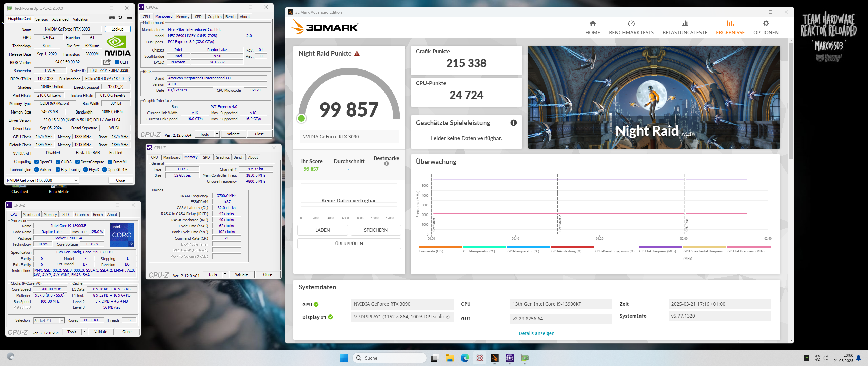
Task: Expand Tools dropdown arrow in Mainboard CPU-Z
Action: [217, 134]
